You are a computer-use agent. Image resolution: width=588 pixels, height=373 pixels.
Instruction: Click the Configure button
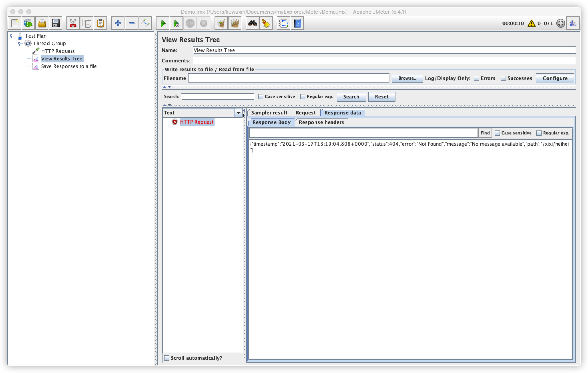click(x=555, y=78)
